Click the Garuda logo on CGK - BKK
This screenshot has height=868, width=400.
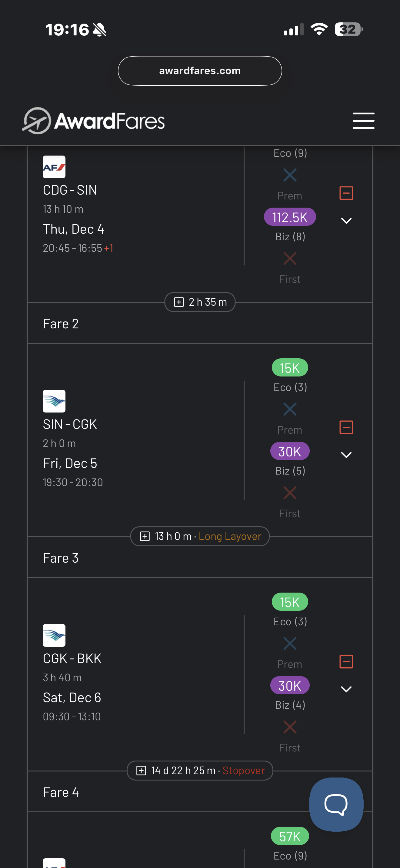[x=54, y=635]
